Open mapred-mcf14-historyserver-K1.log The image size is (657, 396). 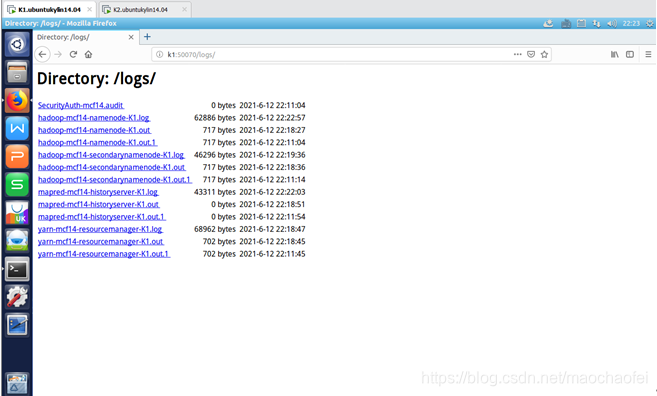98,192
